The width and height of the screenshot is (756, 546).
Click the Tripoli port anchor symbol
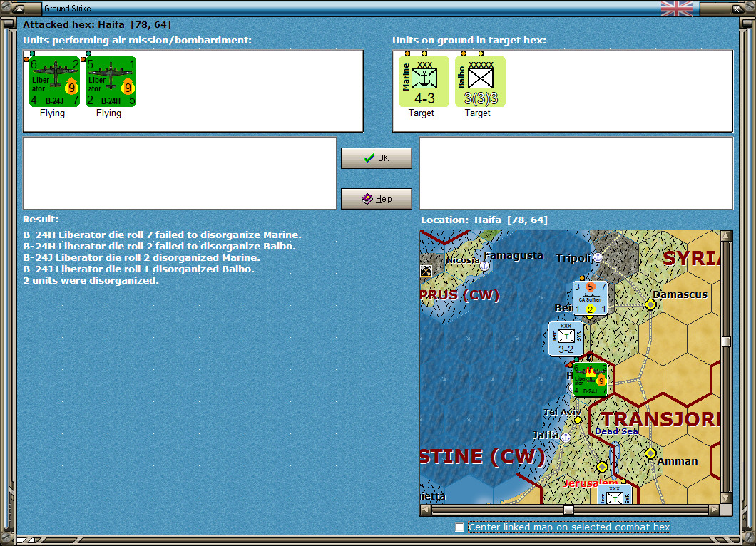598,257
